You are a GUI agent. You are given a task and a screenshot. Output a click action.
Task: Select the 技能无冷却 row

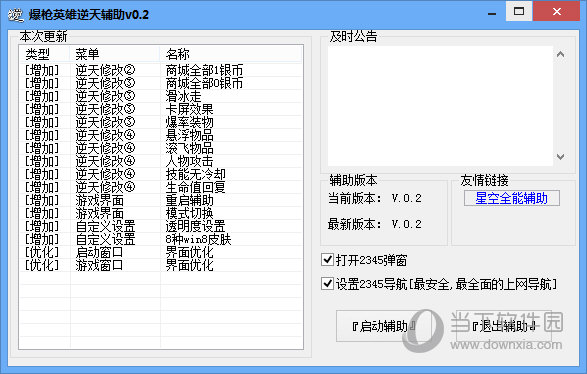coord(161,174)
